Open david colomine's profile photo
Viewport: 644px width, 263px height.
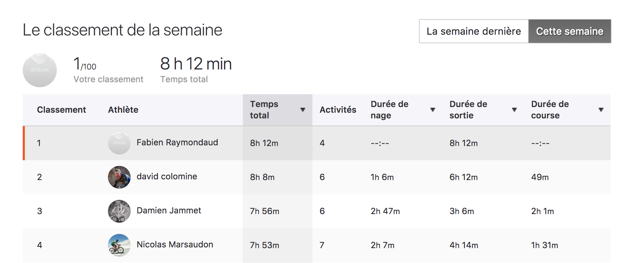coord(119,177)
